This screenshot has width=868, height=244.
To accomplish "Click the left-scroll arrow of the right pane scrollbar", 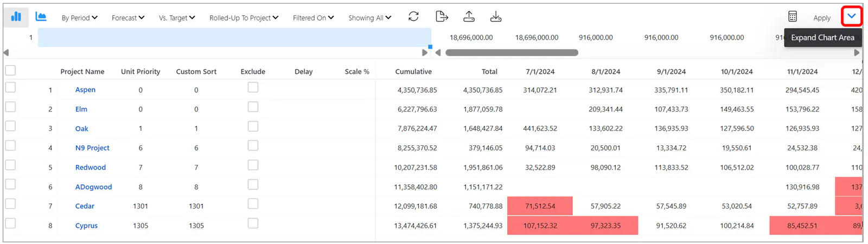I will [x=438, y=53].
